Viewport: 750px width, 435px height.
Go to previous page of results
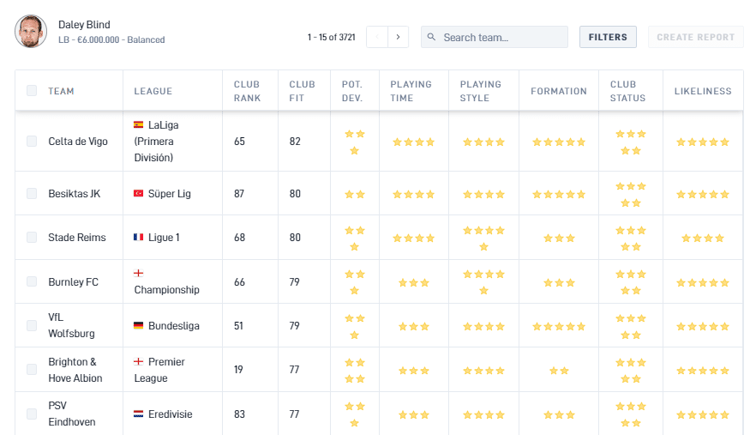(x=376, y=37)
